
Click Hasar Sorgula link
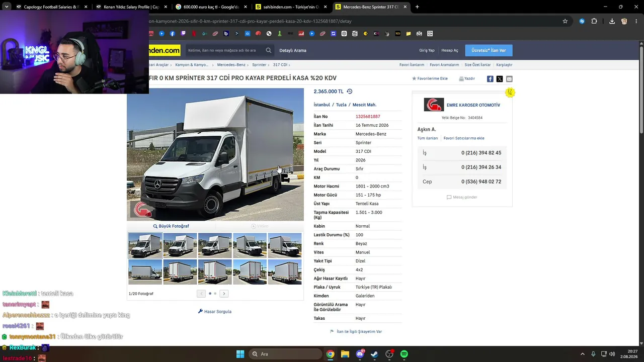215,312
